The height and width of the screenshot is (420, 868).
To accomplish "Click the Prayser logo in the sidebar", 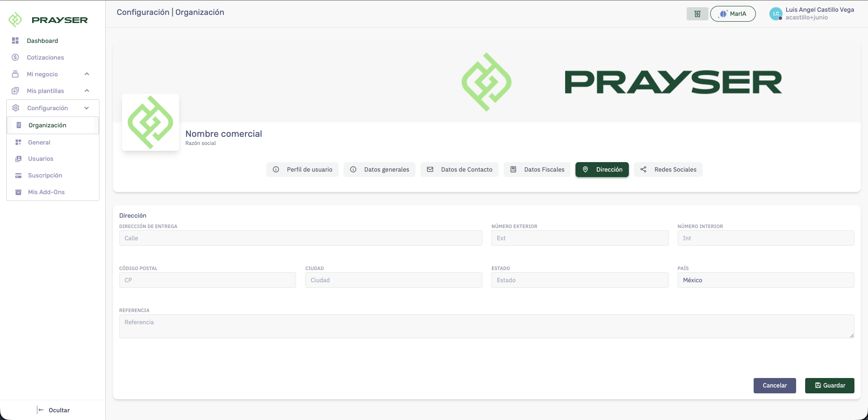I will pyautogui.click(x=48, y=20).
